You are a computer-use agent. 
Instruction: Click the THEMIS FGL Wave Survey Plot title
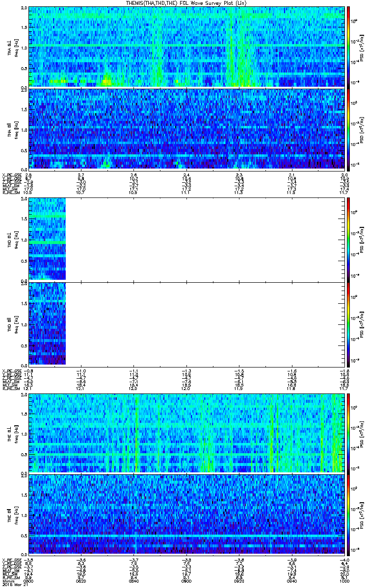coord(184,3)
